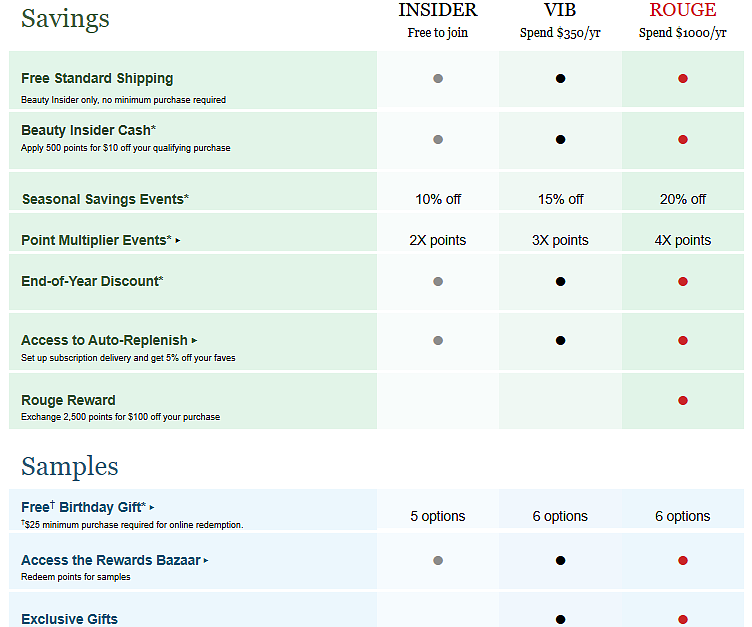Click the red ROUGE tier heading

pos(683,10)
